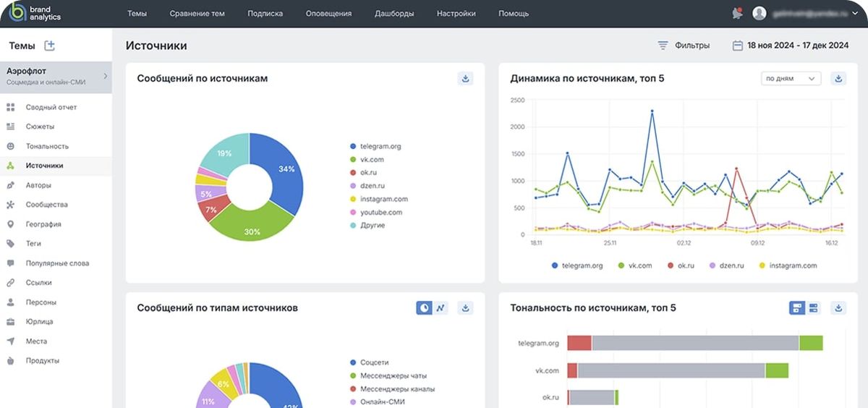The image size is (868, 408).
Task: Toggle ok.ru series in line chart legend
Action: coord(679,265)
